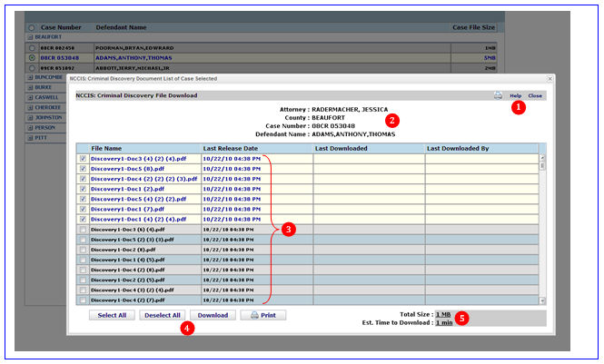
Task: Check the Discovery1-Doc2 (2) (5).pdf checkbox
Action: tap(83, 280)
